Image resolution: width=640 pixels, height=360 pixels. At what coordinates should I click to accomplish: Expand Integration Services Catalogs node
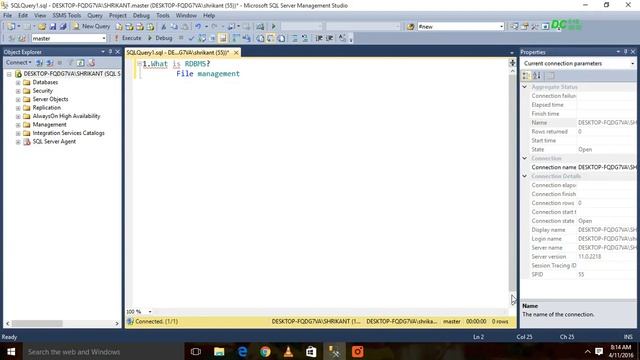coord(18,133)
